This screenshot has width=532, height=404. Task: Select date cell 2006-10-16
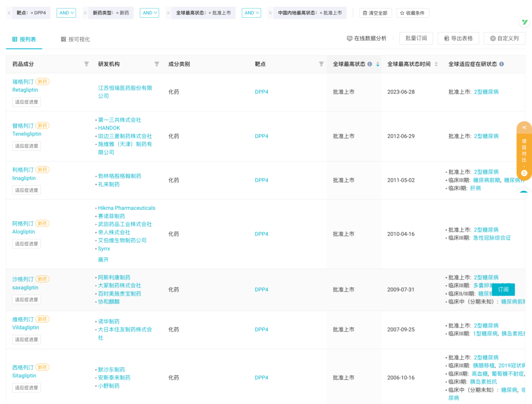click(400, 377)
